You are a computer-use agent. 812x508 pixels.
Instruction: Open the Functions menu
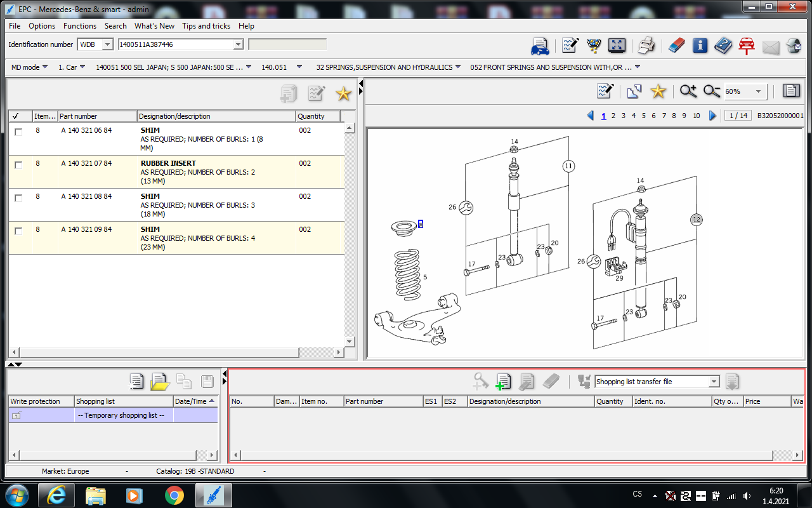tap(80, 26)
